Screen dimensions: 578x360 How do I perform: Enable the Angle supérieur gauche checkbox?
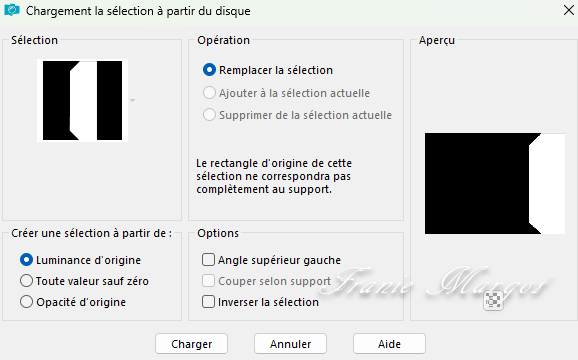click(x=271, y=260)
